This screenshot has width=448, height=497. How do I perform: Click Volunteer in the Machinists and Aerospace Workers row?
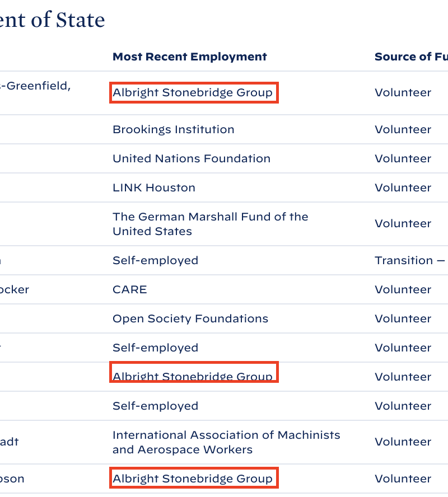pos(403,442)
